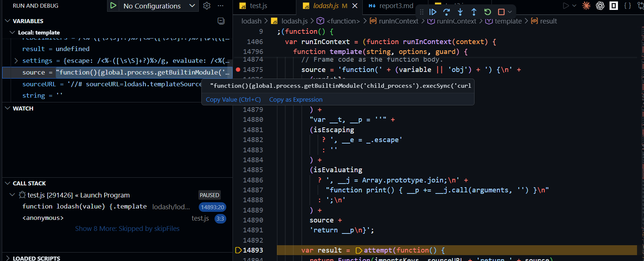Open the dropdown next to the Stop button
The height and width of the screenshot is (261, 644).
(x=510, y=12)
